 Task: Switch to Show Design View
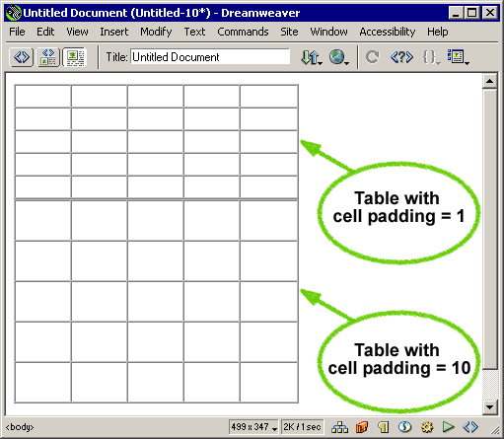(x=75, y=57)
